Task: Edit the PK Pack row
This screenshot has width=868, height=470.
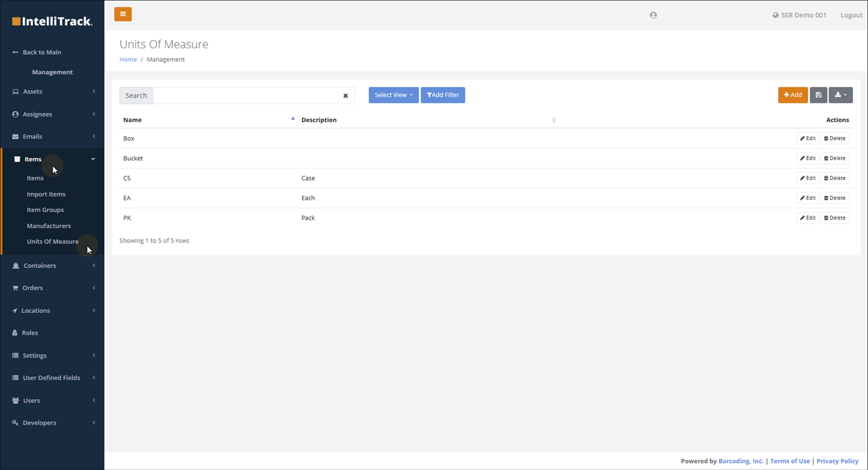Action: [808, 218]
